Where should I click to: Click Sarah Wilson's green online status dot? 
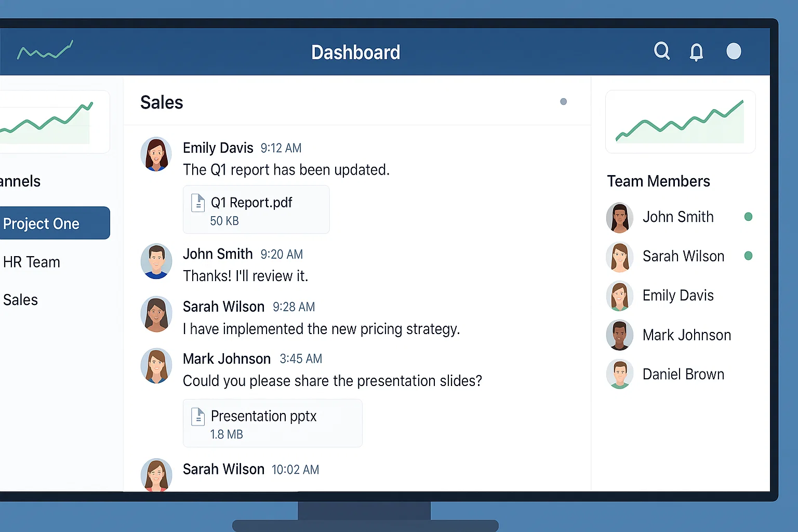[748, 256]
